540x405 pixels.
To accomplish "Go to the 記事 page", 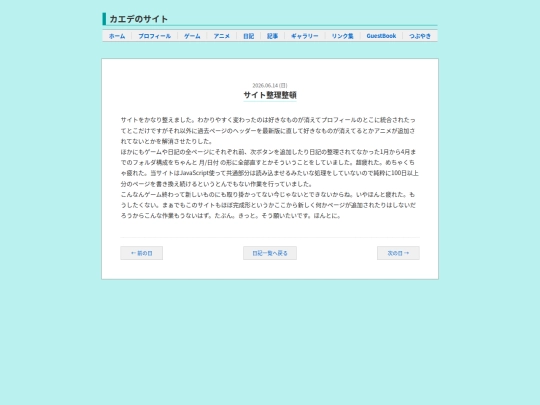I will (272, 36).
